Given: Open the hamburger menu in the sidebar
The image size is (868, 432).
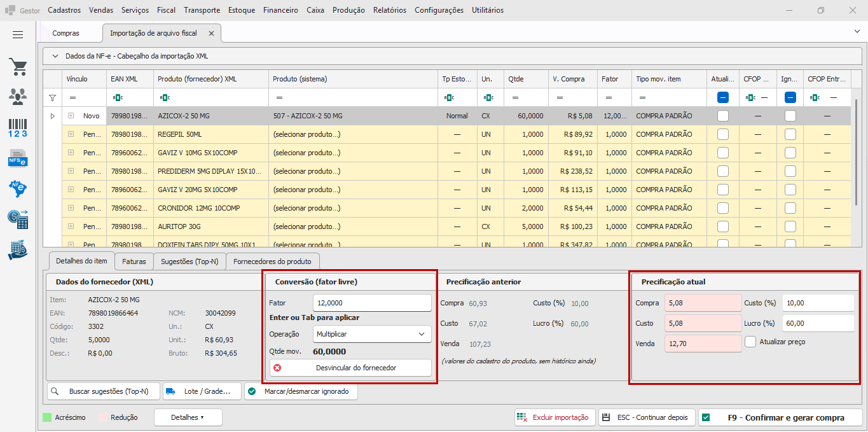Looking at the screenshot, I should [18, 35].
